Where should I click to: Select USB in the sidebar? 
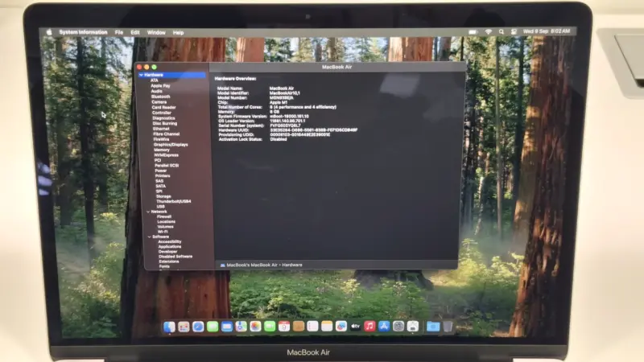click(x=160, y=207)
